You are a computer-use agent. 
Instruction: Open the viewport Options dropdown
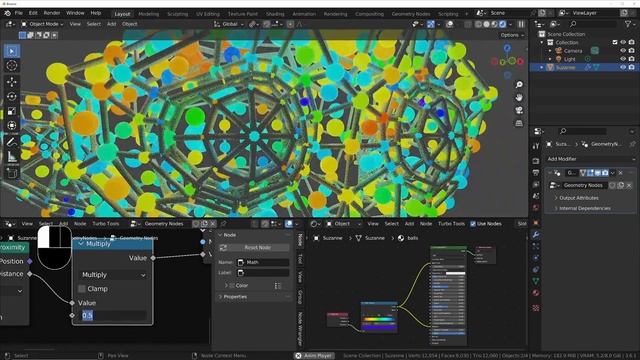point(512,35)
